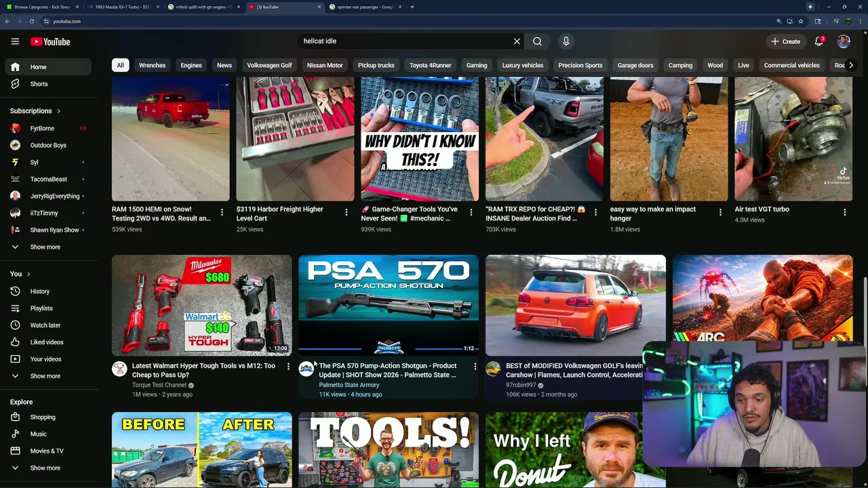Screen dimensions: 868x488
Task: Open History from the sidebar
Action: pos(48,291)
